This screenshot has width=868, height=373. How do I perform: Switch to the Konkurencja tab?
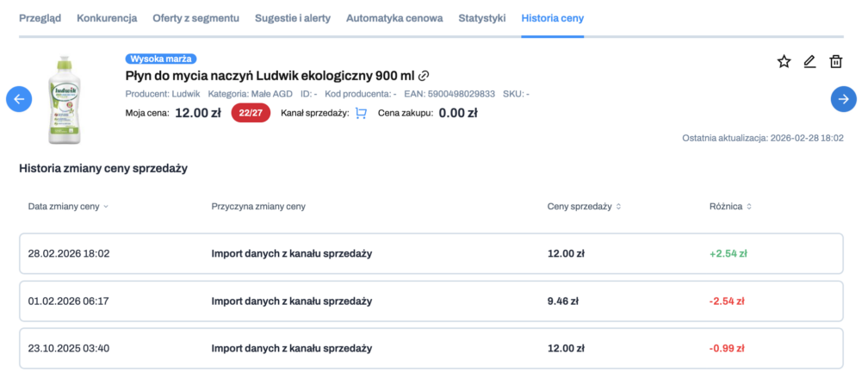tap(107, 17)
